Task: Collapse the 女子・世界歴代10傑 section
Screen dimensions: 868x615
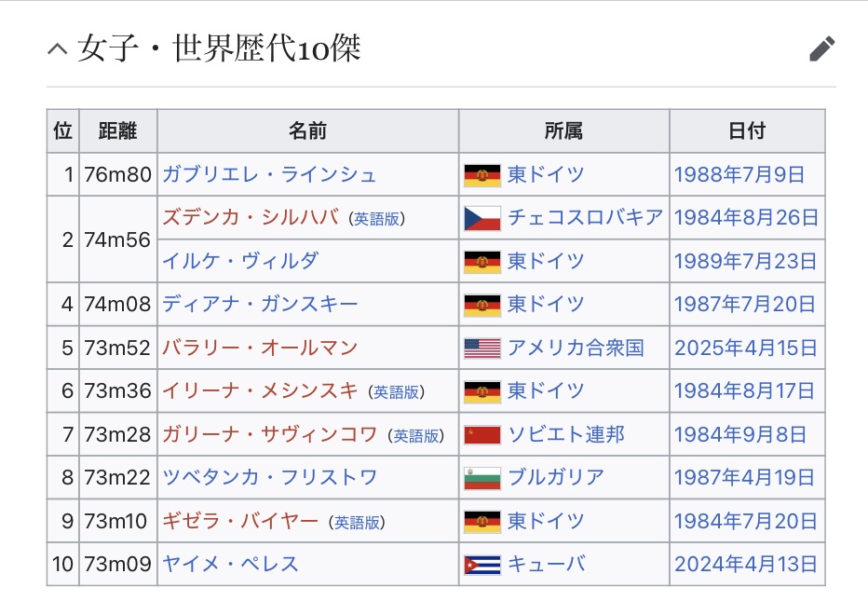Action: point(58,49)
